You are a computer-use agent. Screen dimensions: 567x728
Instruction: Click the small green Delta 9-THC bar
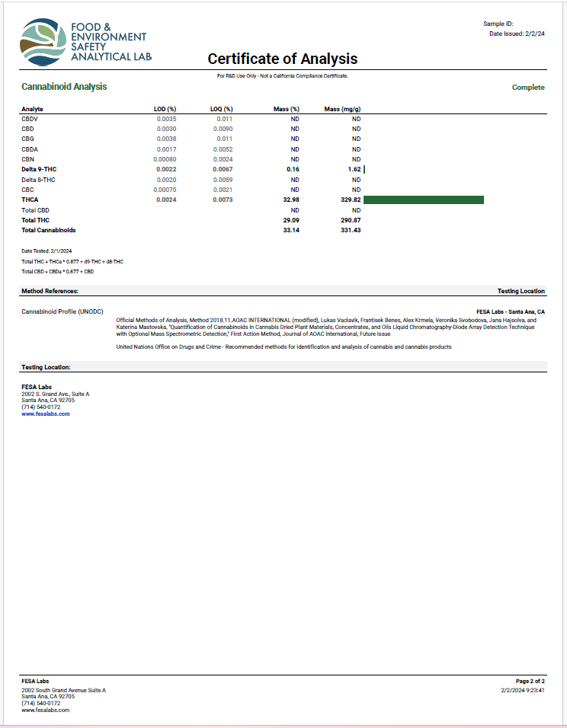(x=365, y=169)
